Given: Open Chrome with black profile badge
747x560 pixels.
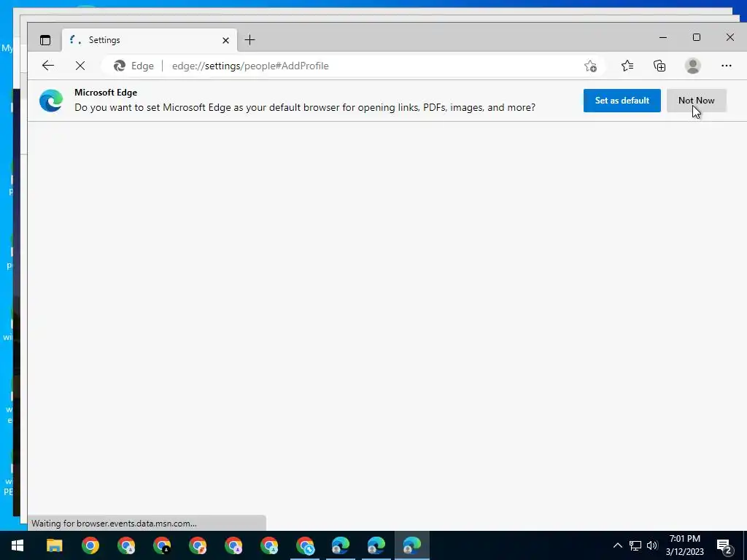Looking at the screenshot, I should (161, 545).
